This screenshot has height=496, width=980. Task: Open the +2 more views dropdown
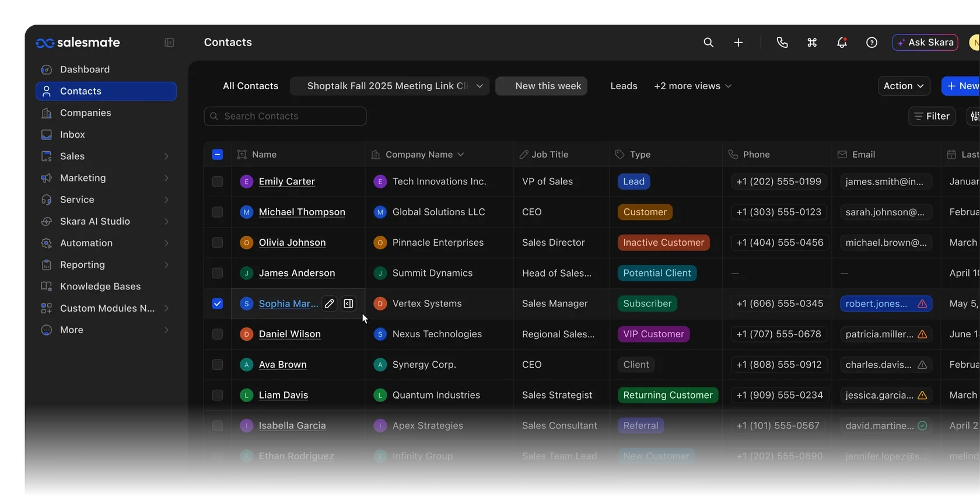pyautogui.click(x=692, y=86)
